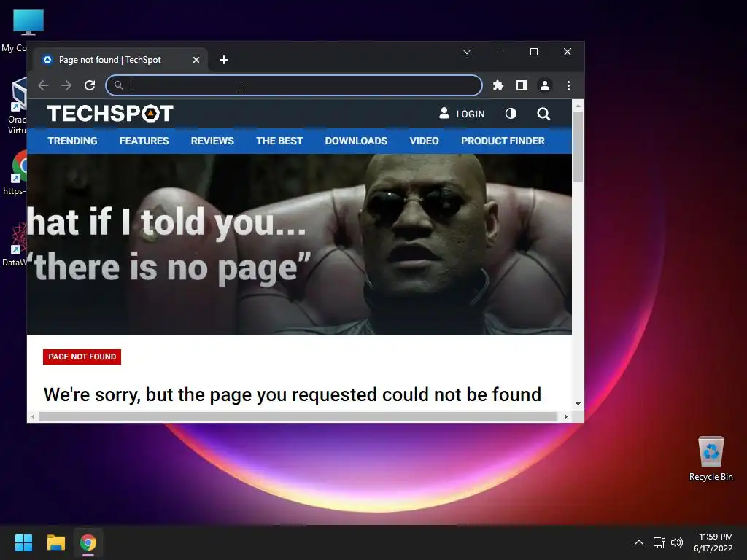Click the Chrome forward arrow button
The width and height of the screenshot is (747, 560).
tap(66, 85)
